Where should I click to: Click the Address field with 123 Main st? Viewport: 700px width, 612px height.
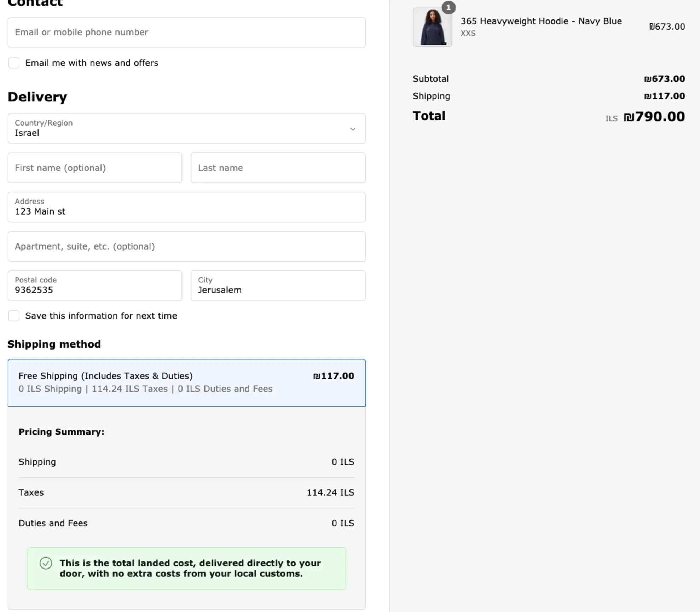tap(186, 207)
